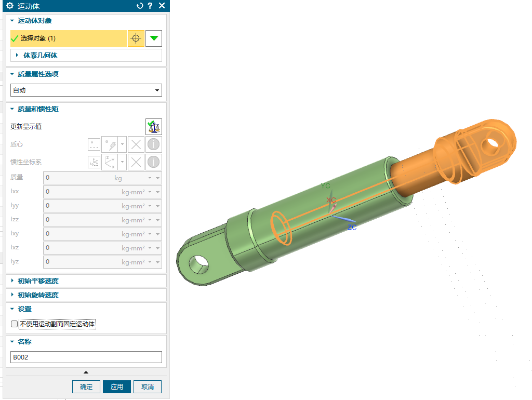Screen dimensions: 532x400
Task: Open the 质量属性选项 dropdown set to 自动
Action: click(x=86, y=90)
